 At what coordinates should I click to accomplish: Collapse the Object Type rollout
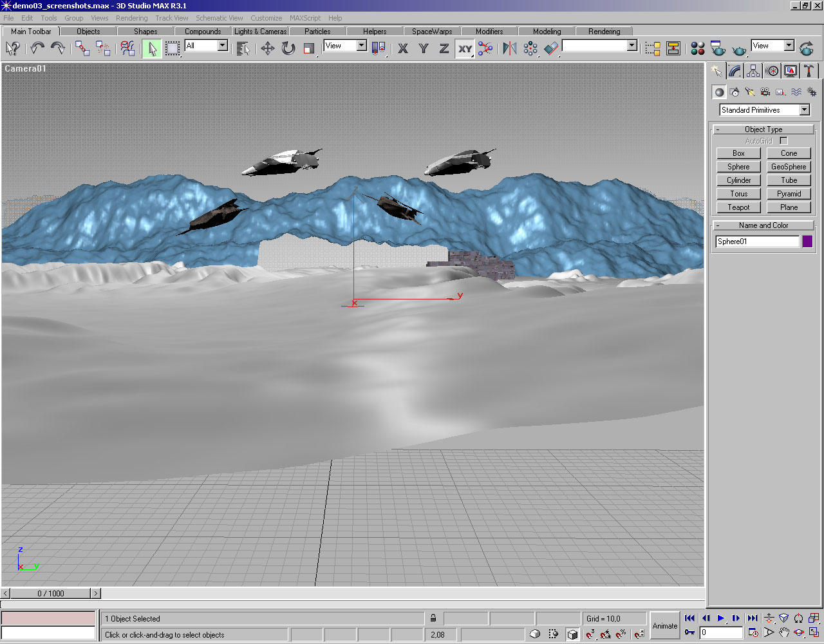pyautogui.click(x=763, y=129)
